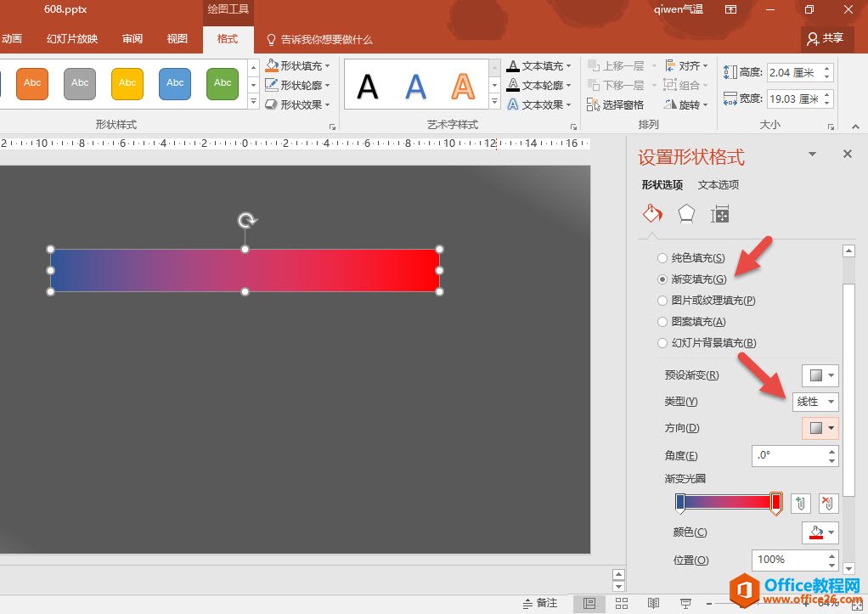Open the 方向 direction dropdown

[820, 428]
